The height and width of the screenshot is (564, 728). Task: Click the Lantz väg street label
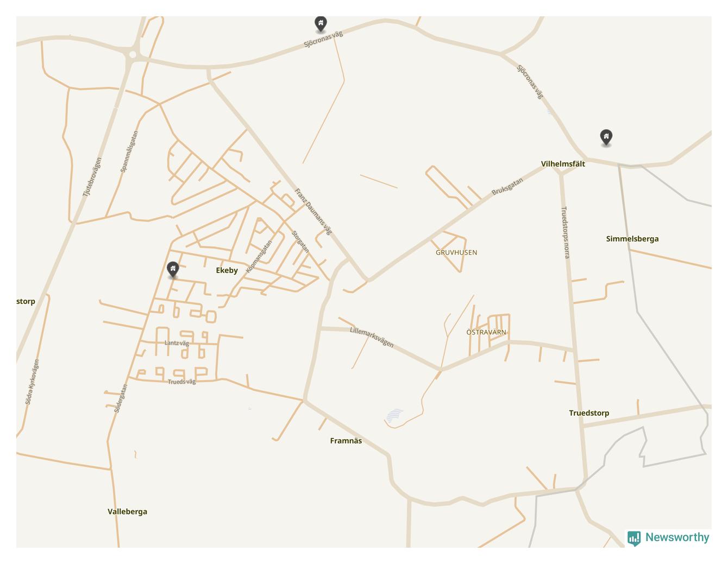coord(177,343)
